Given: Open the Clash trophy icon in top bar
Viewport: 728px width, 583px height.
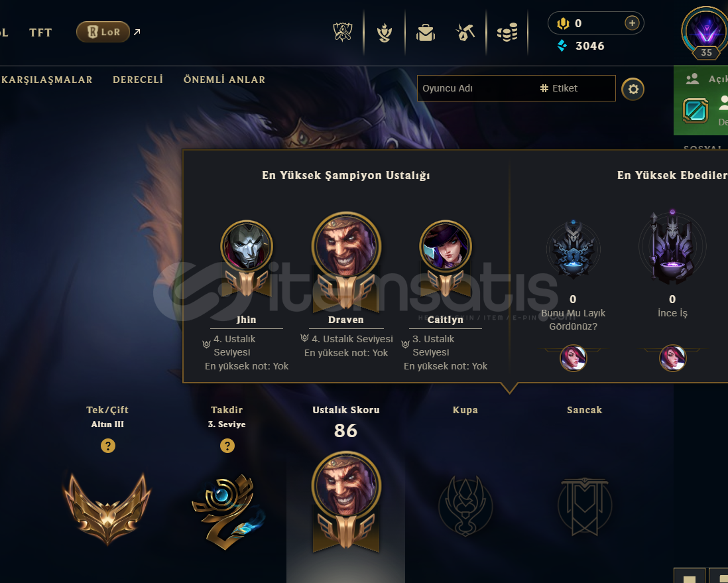Looking at the screenshot, I should click(343, 32).
